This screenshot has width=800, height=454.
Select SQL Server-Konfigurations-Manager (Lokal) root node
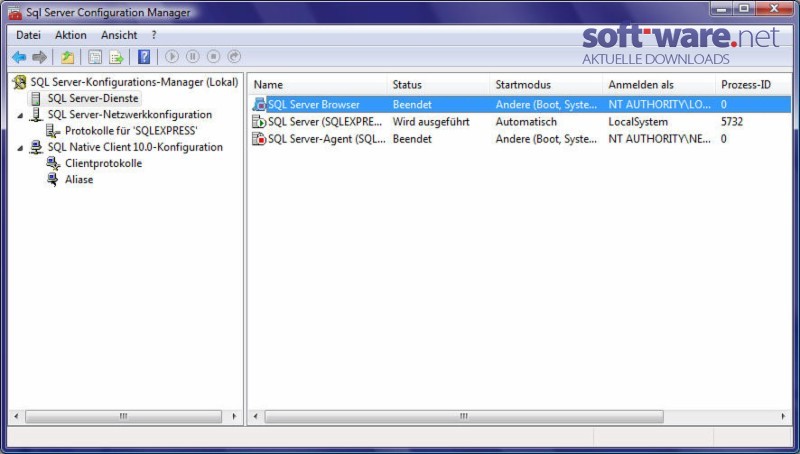(x=134, y=82)
